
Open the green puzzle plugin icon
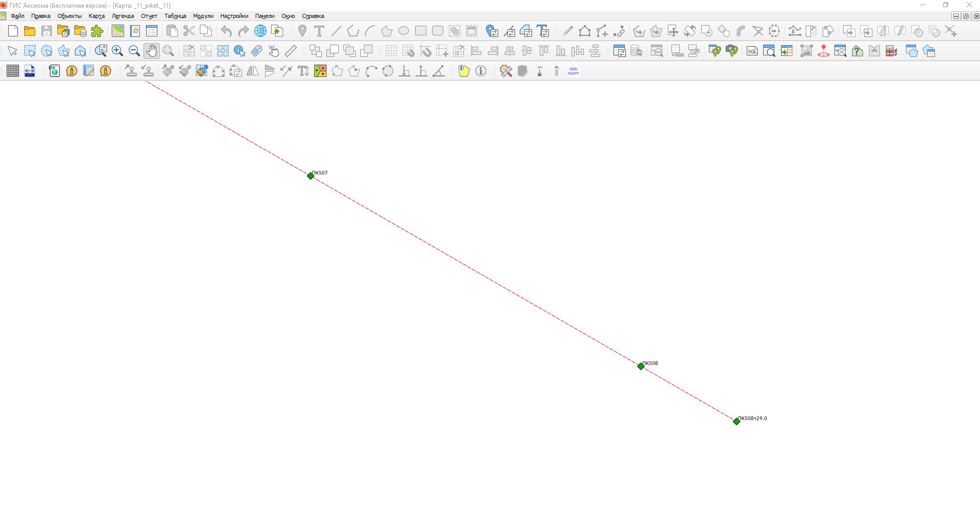pos(97,31)
